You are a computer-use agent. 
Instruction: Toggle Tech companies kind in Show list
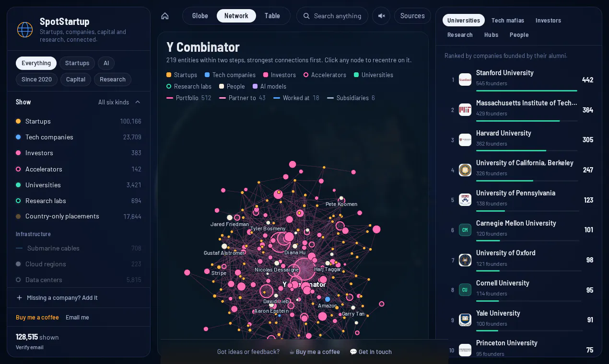pyautogui.click(x=79, y=137)
